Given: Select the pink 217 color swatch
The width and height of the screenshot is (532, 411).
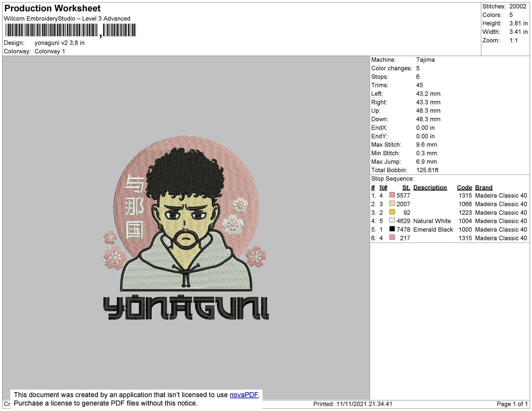Looking at the screenshot, I should (392, 237).
